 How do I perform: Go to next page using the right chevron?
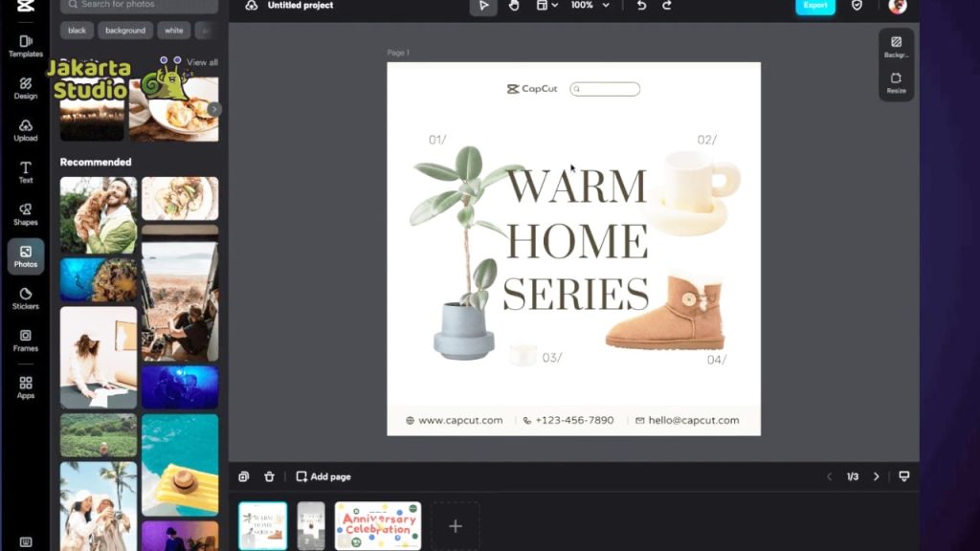tap(877, 475)
